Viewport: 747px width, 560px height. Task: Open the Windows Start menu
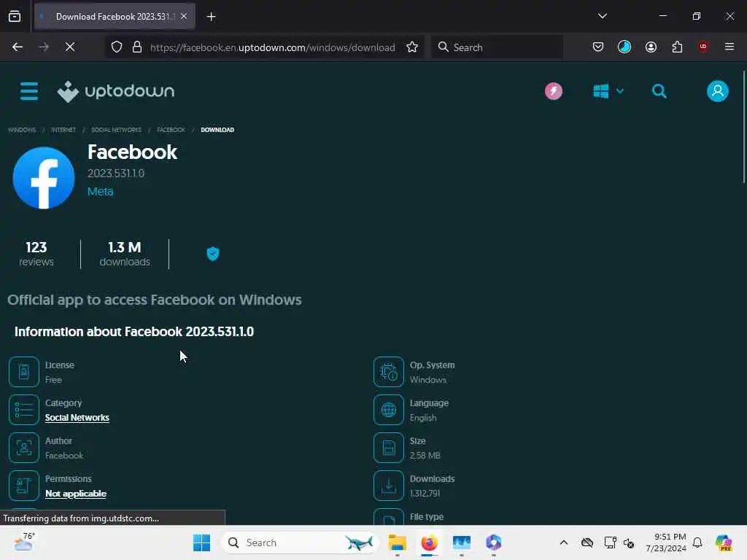point(201,542)
